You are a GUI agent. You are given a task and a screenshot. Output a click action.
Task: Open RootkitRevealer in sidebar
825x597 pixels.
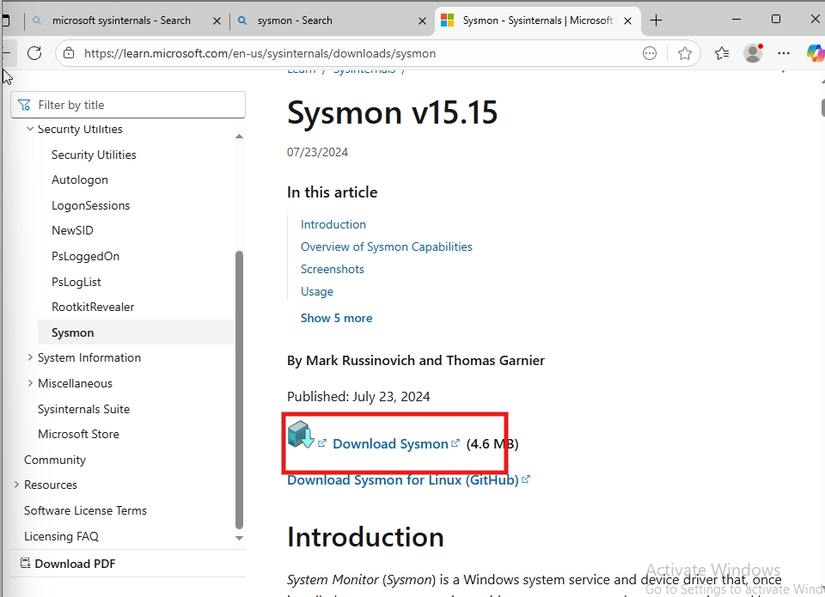click(x=93, y=307)
